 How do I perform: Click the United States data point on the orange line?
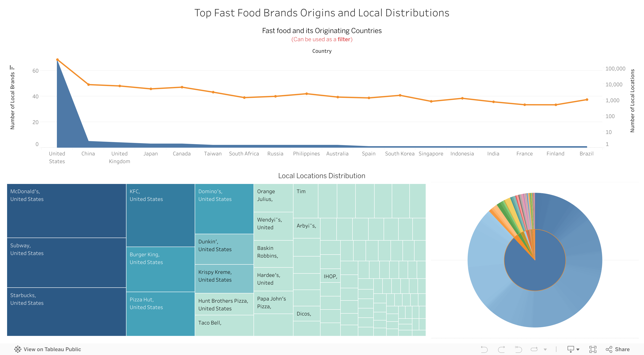click(57, 59)
